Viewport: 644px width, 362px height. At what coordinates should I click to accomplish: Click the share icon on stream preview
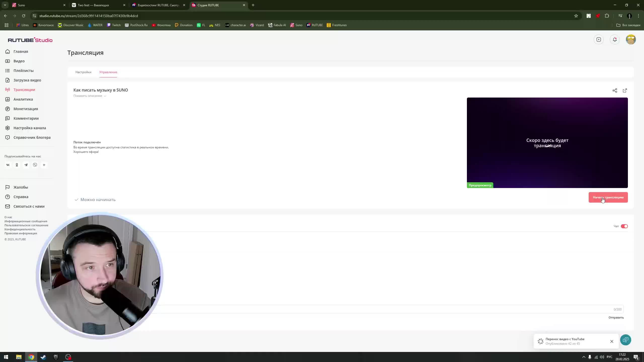[615, 90]
